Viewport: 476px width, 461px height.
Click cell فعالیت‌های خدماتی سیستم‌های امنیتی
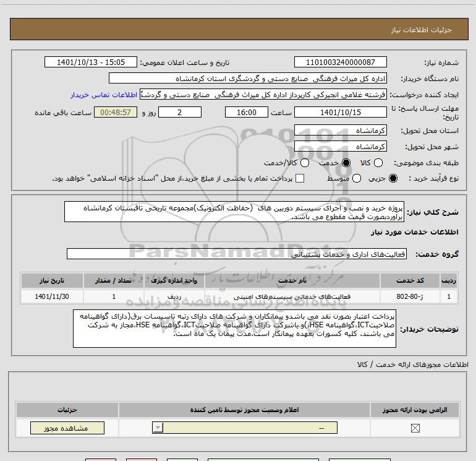[292, 296]
